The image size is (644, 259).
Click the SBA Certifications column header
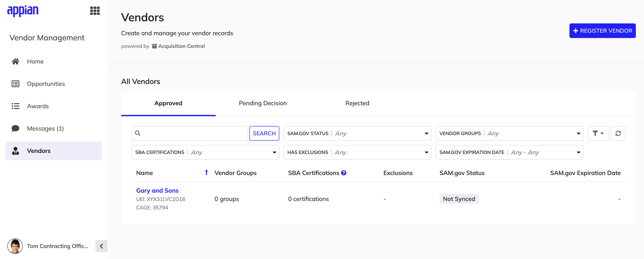(313, 173)
